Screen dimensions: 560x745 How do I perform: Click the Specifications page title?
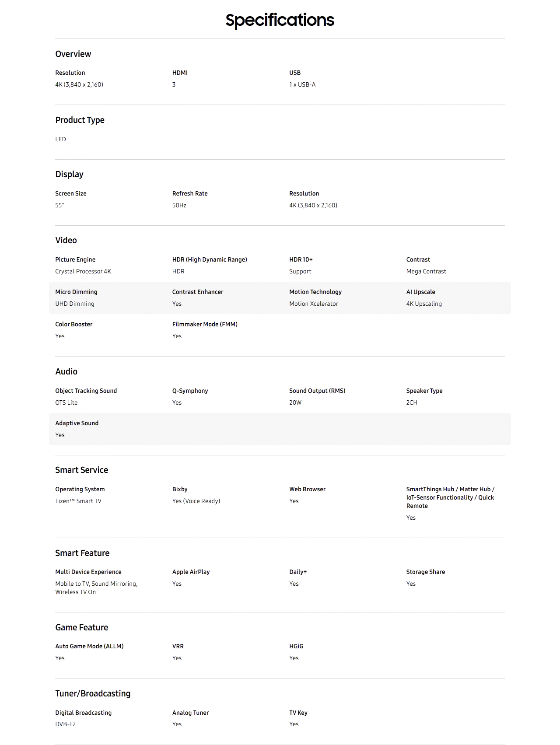tap(280, 20)
